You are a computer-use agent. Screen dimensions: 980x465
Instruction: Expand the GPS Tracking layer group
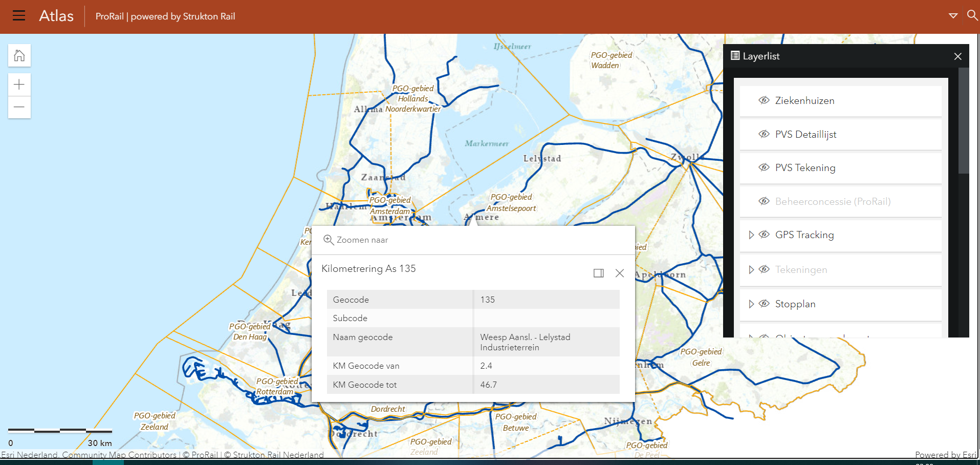pyautogui.click(x=751, y=235)
